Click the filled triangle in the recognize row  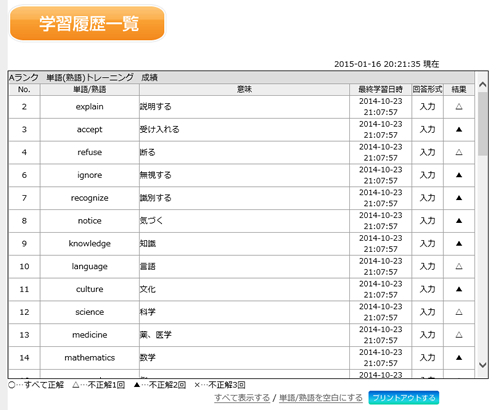(459, 198)
